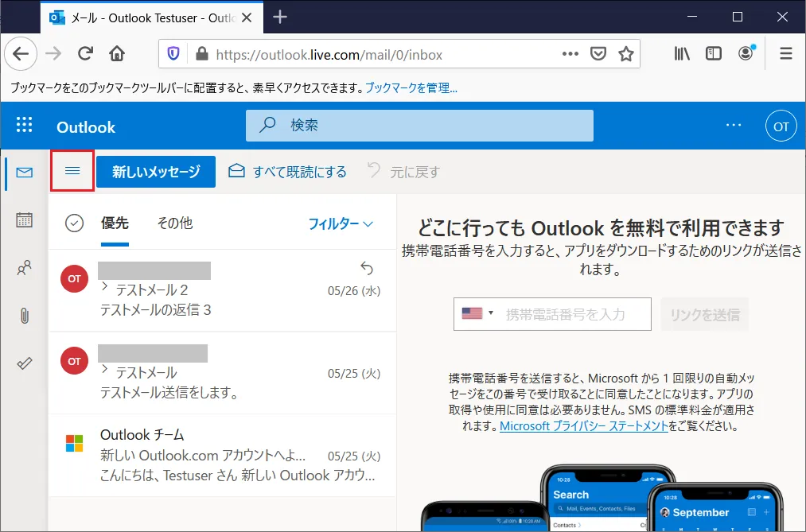The width and height of the screenshot is (806, 532).
Task: Toggle the Firefox sidebar view
Action: [x=714, y=54]
